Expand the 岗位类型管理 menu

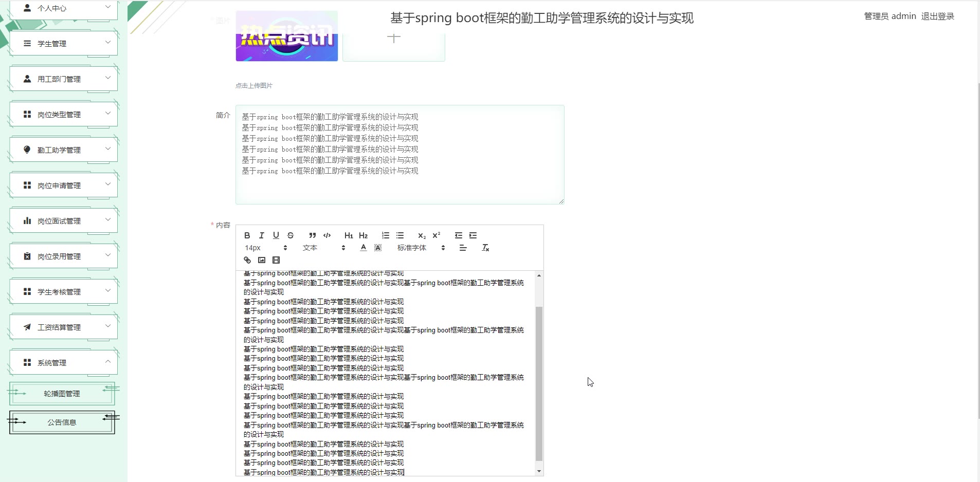[x=63, y=115]
